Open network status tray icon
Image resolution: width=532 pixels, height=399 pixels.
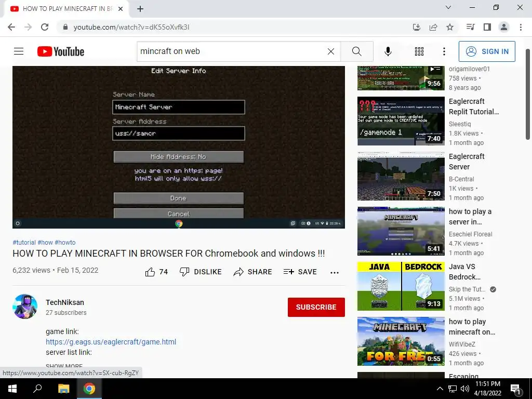click(453, 389)
